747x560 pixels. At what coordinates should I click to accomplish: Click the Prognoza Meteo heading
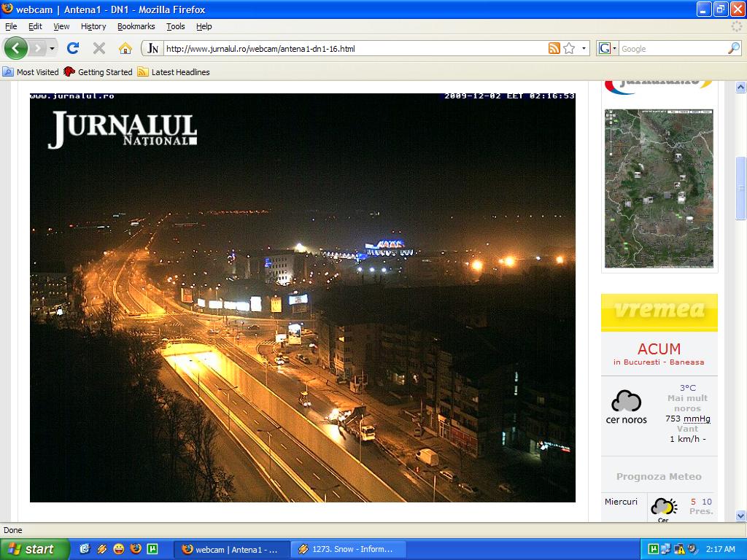(x=659, y=476)
